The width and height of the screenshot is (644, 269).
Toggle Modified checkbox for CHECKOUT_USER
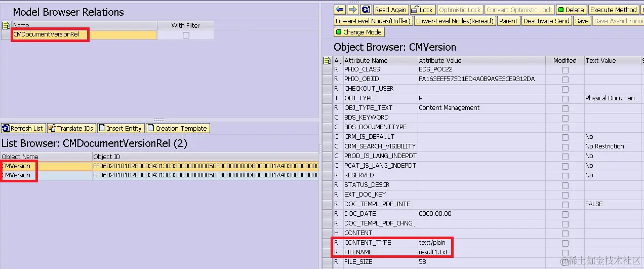[565, 89]
